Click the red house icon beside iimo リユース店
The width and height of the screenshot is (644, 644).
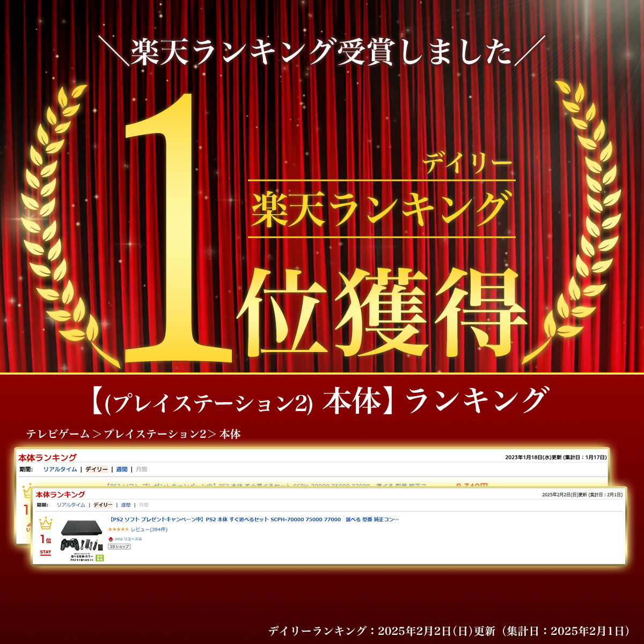click(x=111, y=539)
